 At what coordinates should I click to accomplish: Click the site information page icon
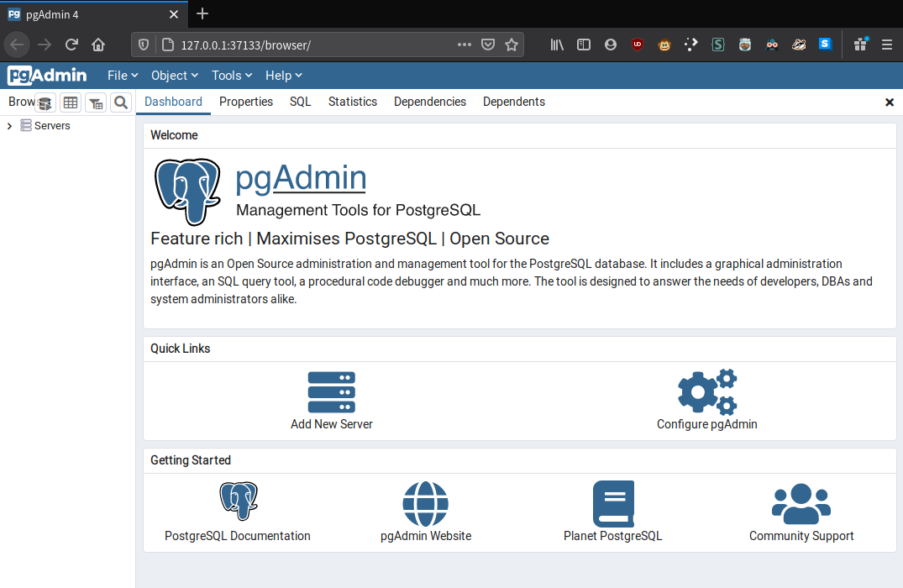tap(168, 45)
